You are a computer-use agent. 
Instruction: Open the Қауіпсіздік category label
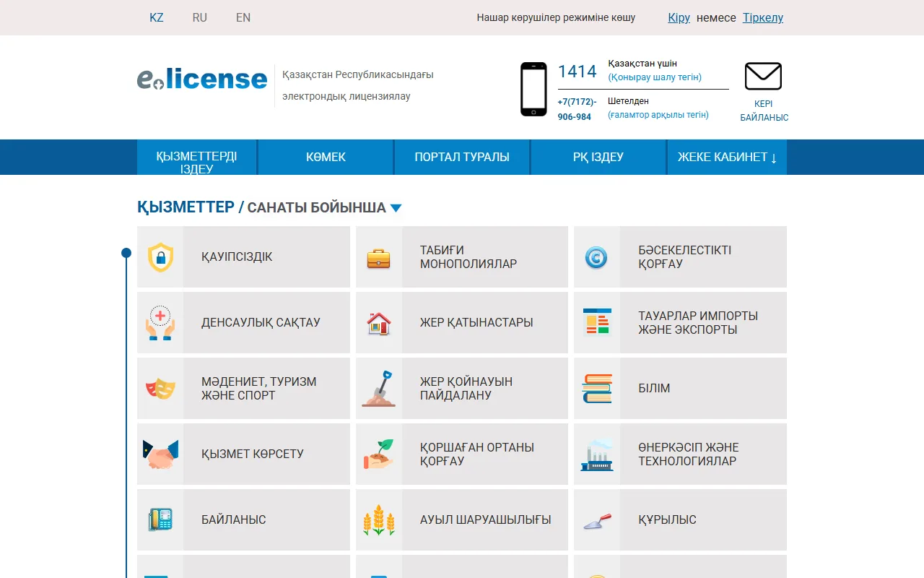[237, 256]
